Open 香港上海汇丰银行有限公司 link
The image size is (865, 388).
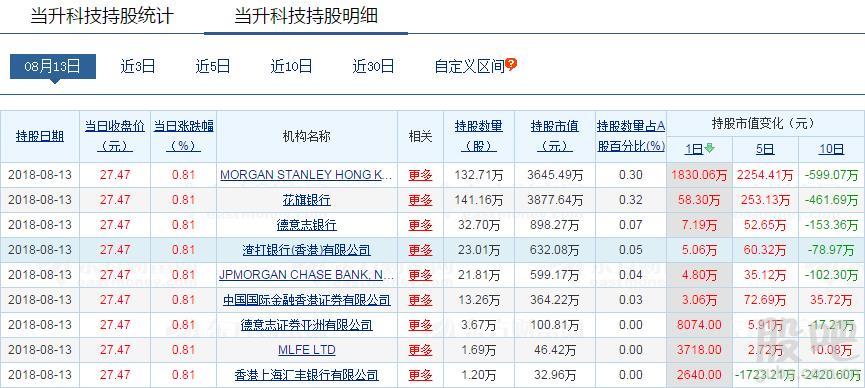[307, 375]
